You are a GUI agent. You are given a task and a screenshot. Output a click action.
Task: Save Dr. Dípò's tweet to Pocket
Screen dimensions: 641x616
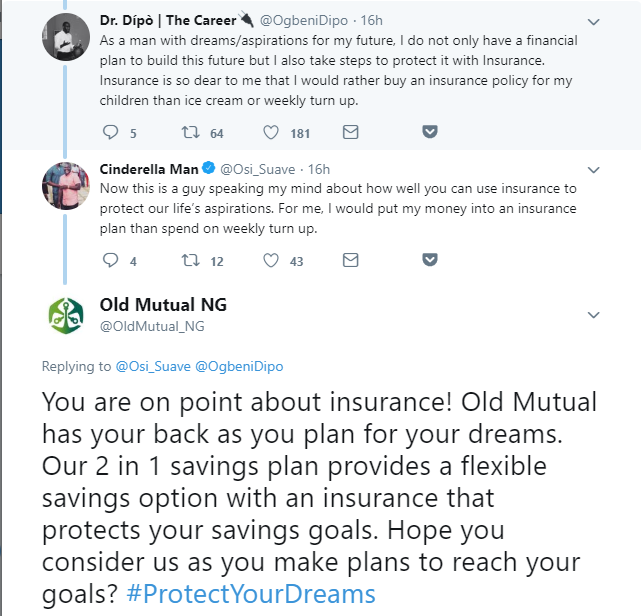point(430,132)
